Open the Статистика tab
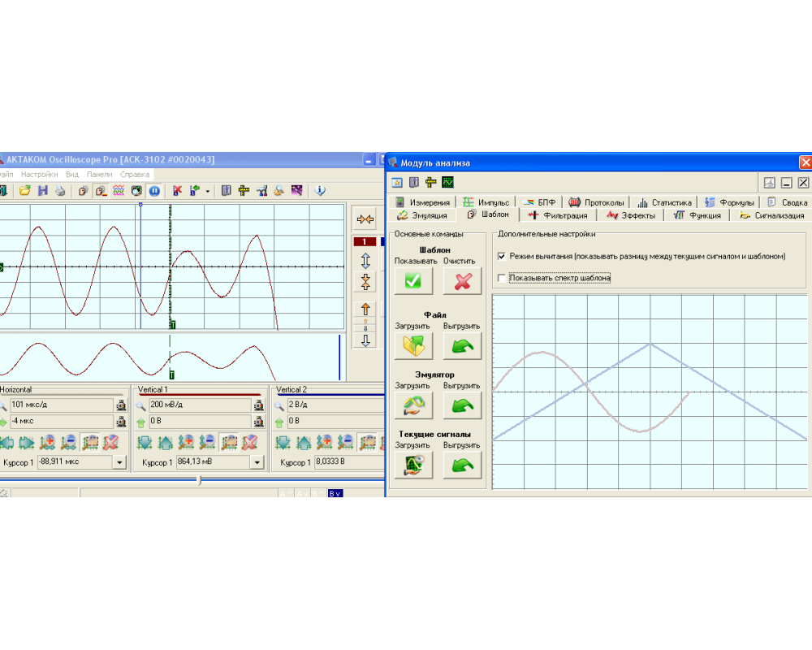812x650 pixels. [664, 202]
